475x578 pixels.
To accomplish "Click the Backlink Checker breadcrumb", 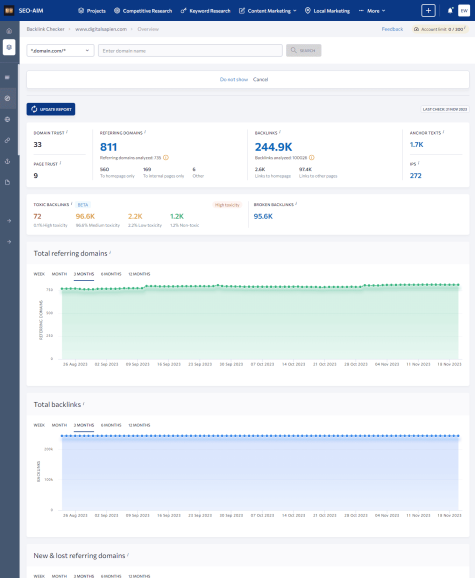I will coord(45,29).
